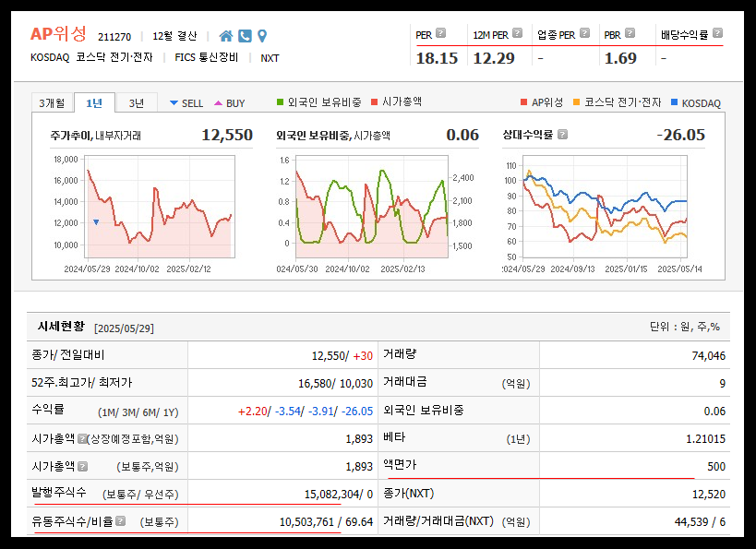This screenshot has height=549, width=756.
Task: Open help icon next to 상대수익률
Action: 562,135
